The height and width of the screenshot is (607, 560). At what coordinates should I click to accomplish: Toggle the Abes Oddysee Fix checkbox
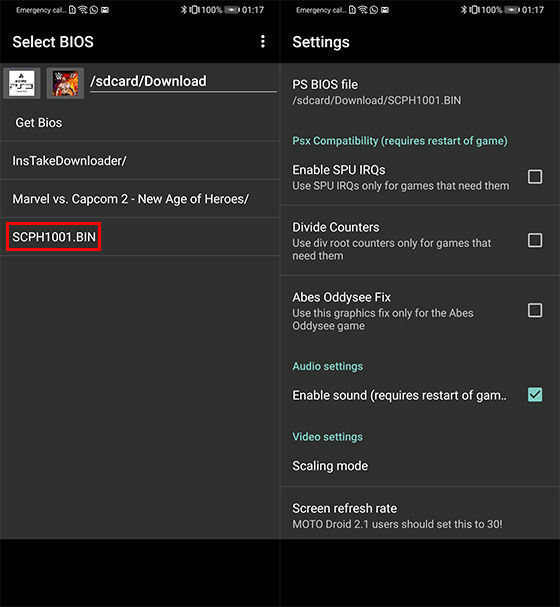coord(535,310)
